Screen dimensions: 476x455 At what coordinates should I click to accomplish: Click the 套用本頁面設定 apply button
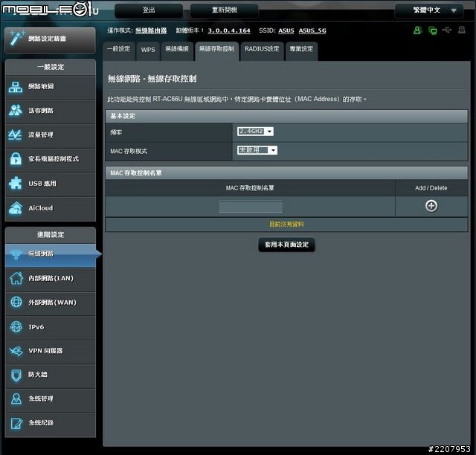(x=286, y=245)
